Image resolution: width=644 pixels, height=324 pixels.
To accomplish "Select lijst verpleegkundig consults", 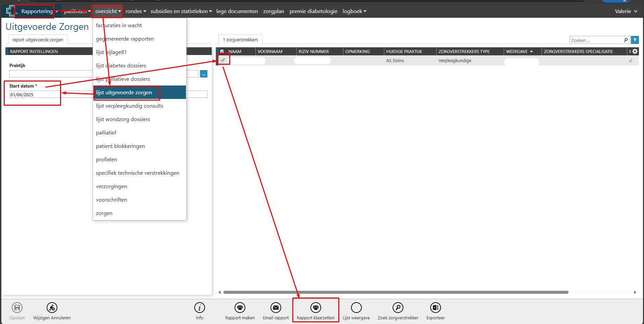I will (139, 106).
